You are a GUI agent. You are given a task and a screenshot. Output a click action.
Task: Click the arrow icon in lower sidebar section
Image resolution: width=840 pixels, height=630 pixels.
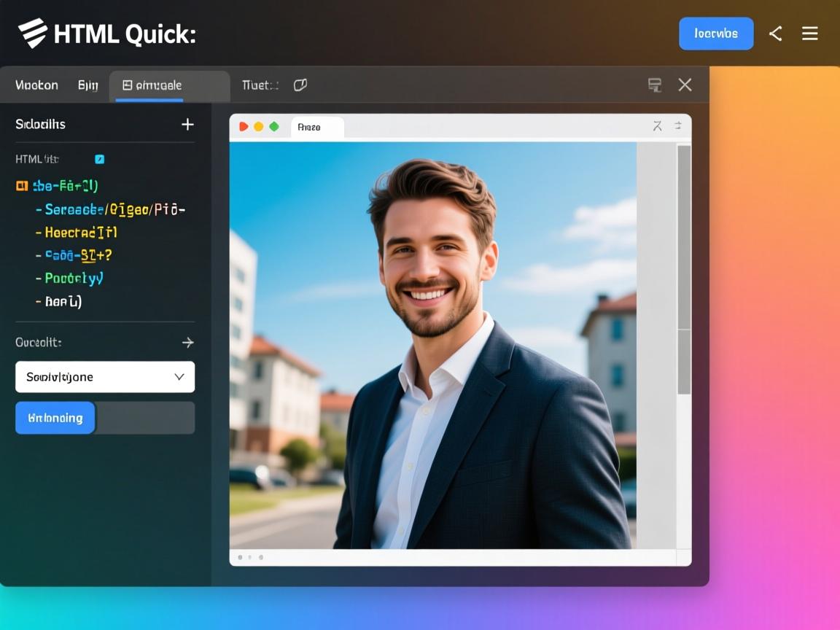[x=187, y=342]
